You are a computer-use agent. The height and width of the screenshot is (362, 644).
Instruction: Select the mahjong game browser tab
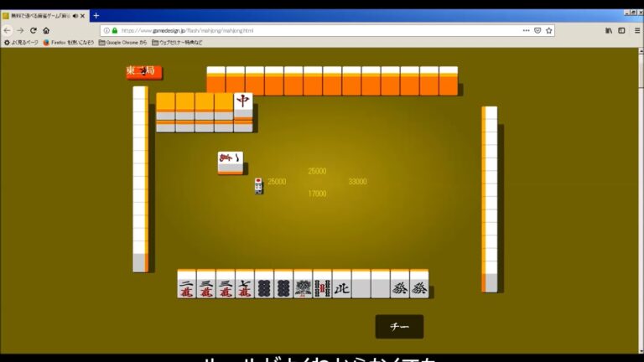point(44,16)
